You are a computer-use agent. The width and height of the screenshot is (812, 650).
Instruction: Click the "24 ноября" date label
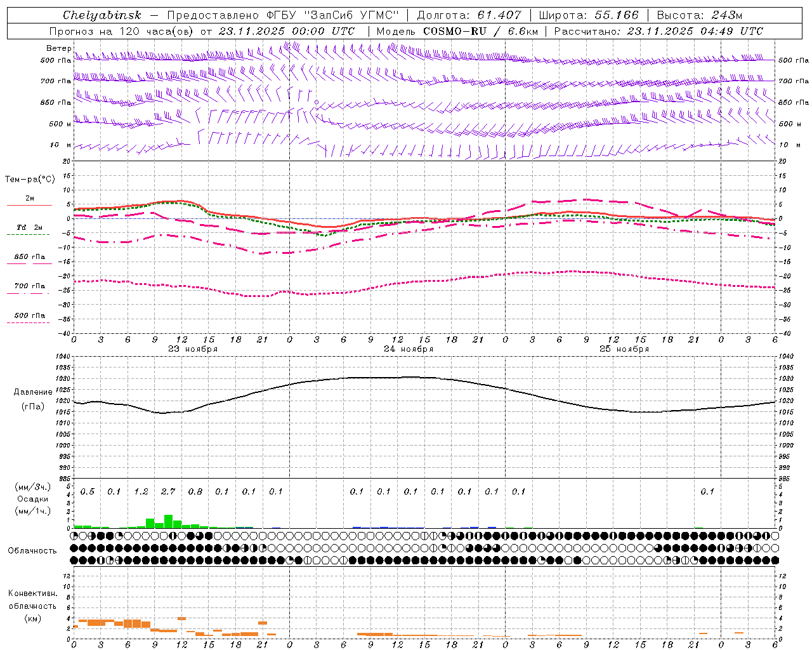[x=409, y=348]
